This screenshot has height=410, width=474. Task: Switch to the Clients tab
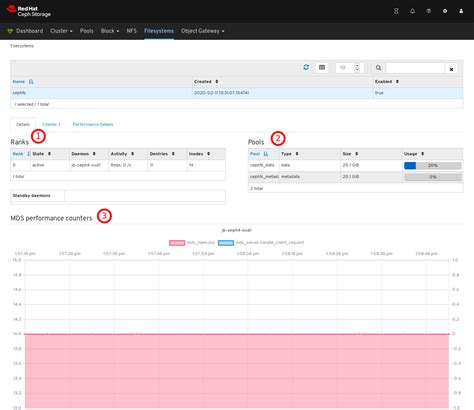(x=51, y=124)
